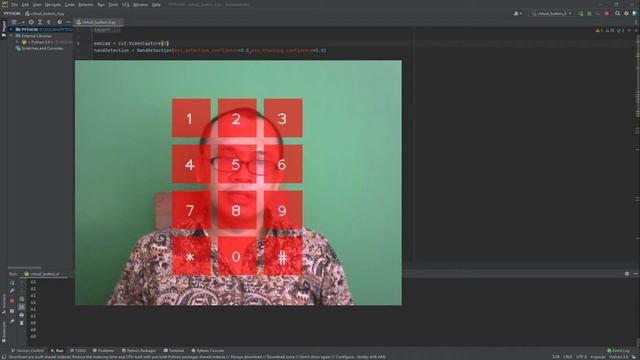Click the user account icon in toolbar
Image resolution: width=640 pixels, height=360 pixels.
[517, 13]
